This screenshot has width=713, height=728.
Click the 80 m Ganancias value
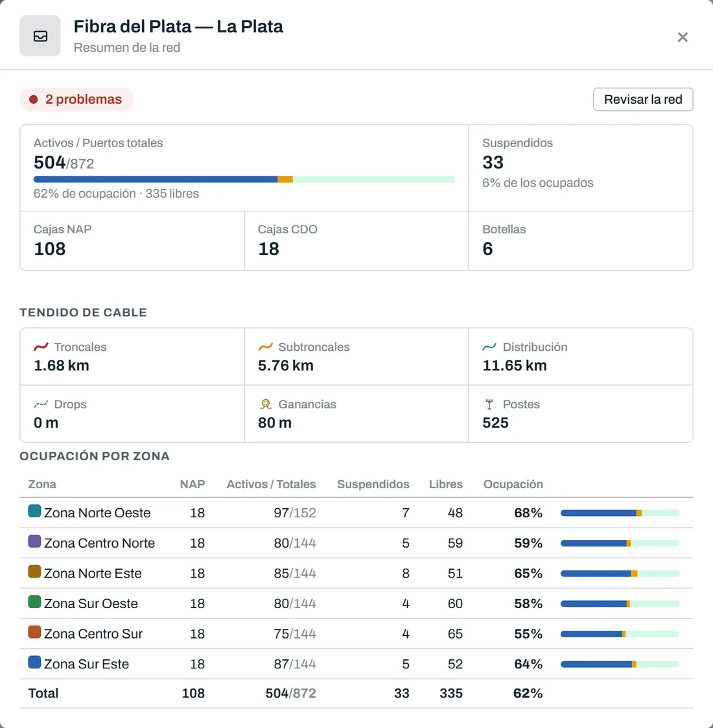(275, 423)
